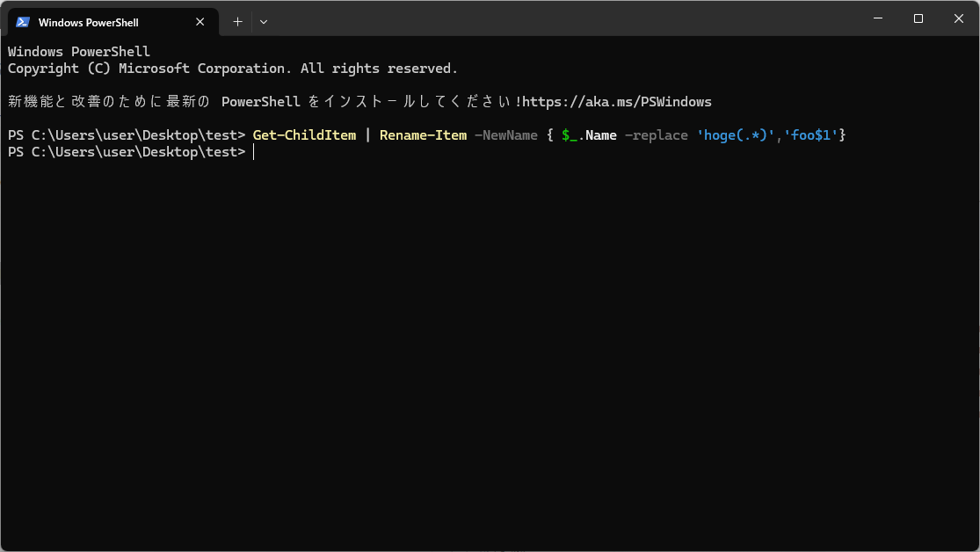Select the -NewName parameter text
This screenshot has width=980, height=552.
tap(505, 134)
